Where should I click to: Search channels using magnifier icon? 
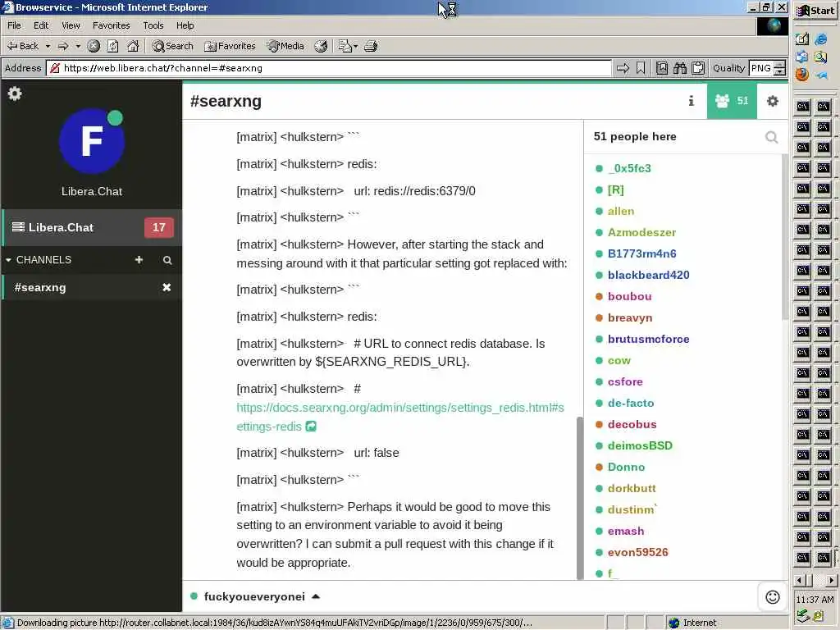tap(167, 260)
